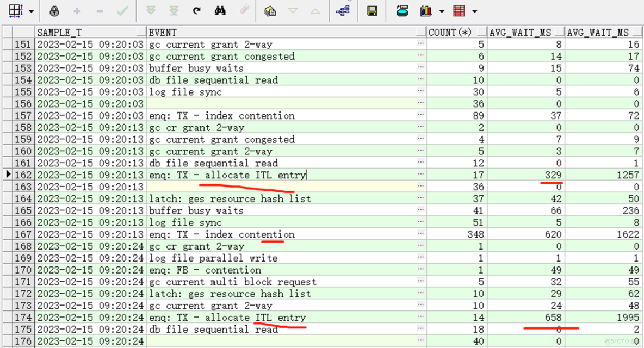Open the dropdown arrow next to red grid icon
This screenshot has height=348, width=644.
pos(475,11)
